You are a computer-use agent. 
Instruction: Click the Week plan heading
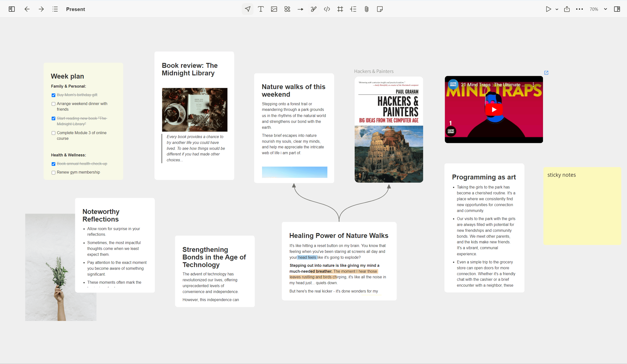pyautogui.click(x=67, y=76)
